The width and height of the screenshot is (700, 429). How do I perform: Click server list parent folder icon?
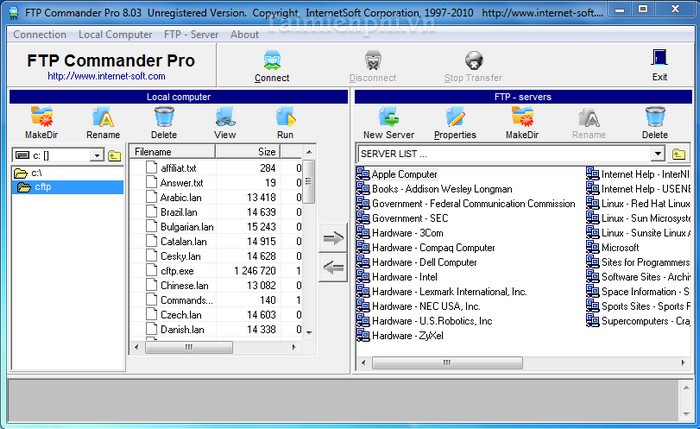pyautogui.click(x=679, y=154)
